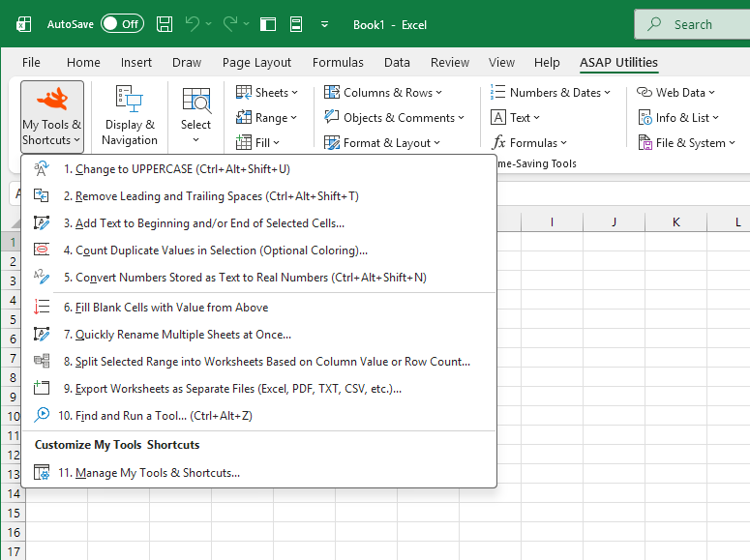750x560 pixels.
Task: Expand the Sheets dropdown
Action: [267, 92]
